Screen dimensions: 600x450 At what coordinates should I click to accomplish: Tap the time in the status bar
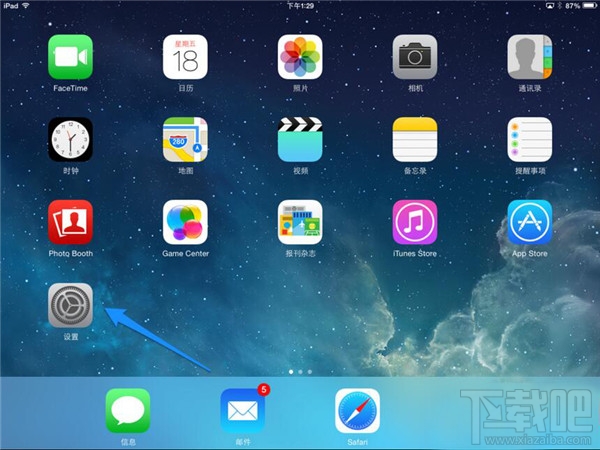[300, 6]
